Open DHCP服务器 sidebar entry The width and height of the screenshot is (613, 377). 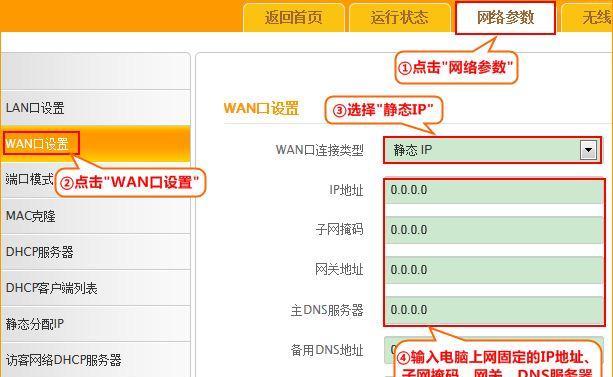[x=95, y=252]
